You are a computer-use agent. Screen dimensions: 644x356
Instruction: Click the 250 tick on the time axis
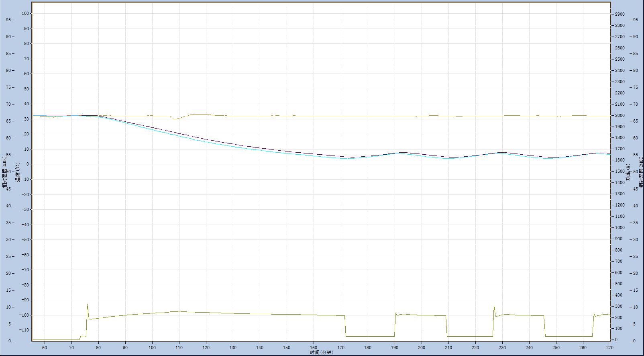coord(556,348)
